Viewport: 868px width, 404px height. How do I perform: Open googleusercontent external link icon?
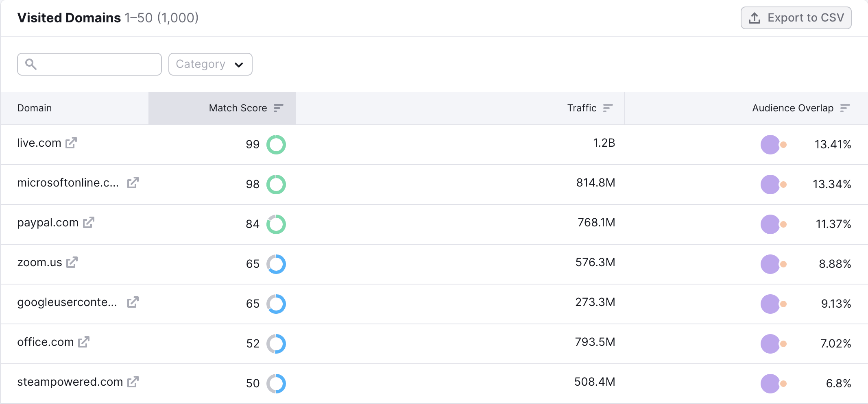[133, 302]
